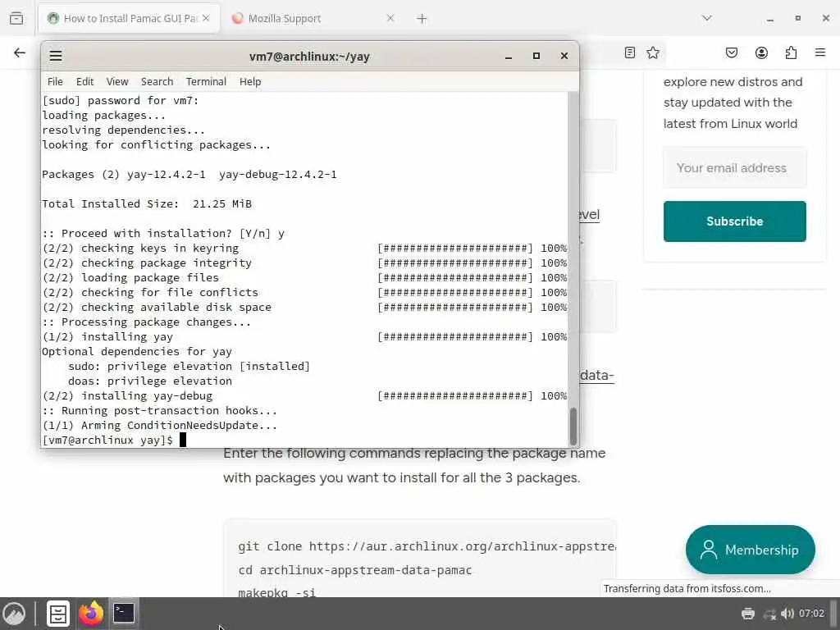Image resolution: width=840 pixels, height=630 pixels.
Task: Open the terminal Search menu
Action: click(157, 81)
